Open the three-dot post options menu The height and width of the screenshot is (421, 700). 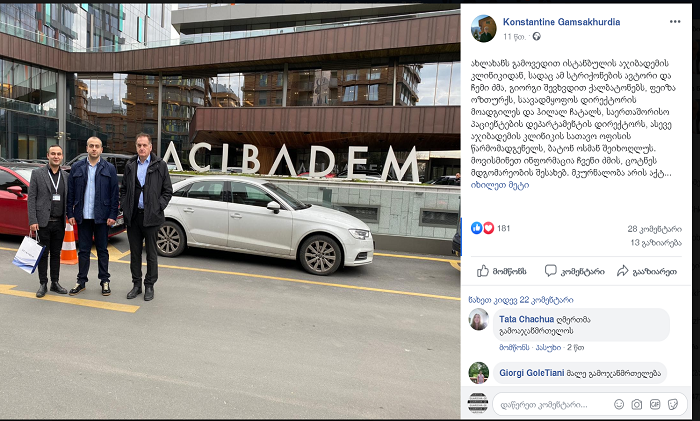[675, 21]
